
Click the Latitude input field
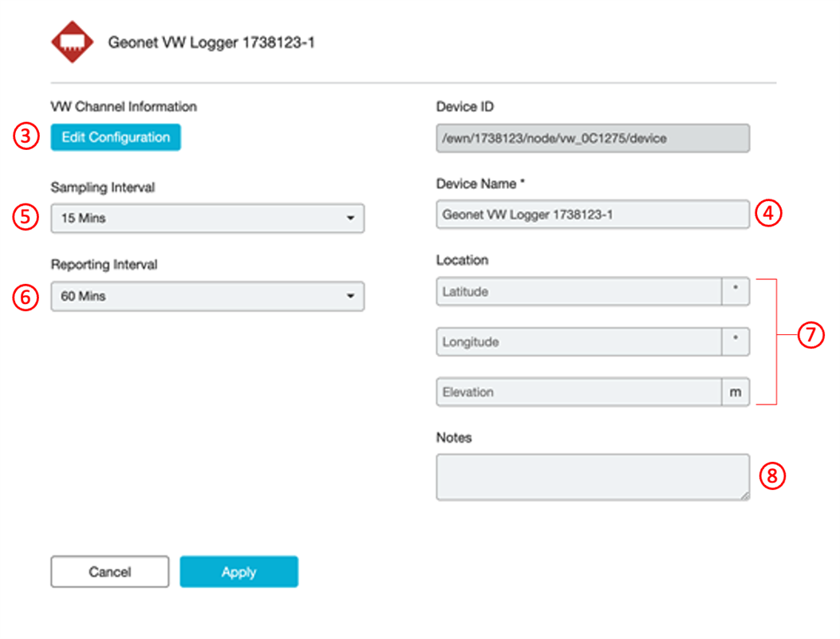point(579,291)
